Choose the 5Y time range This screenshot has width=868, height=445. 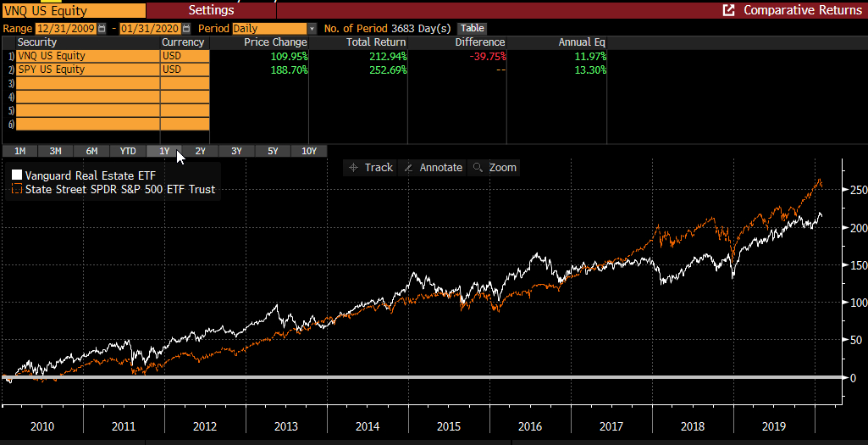pyautogui.click(x=273, y=151)
